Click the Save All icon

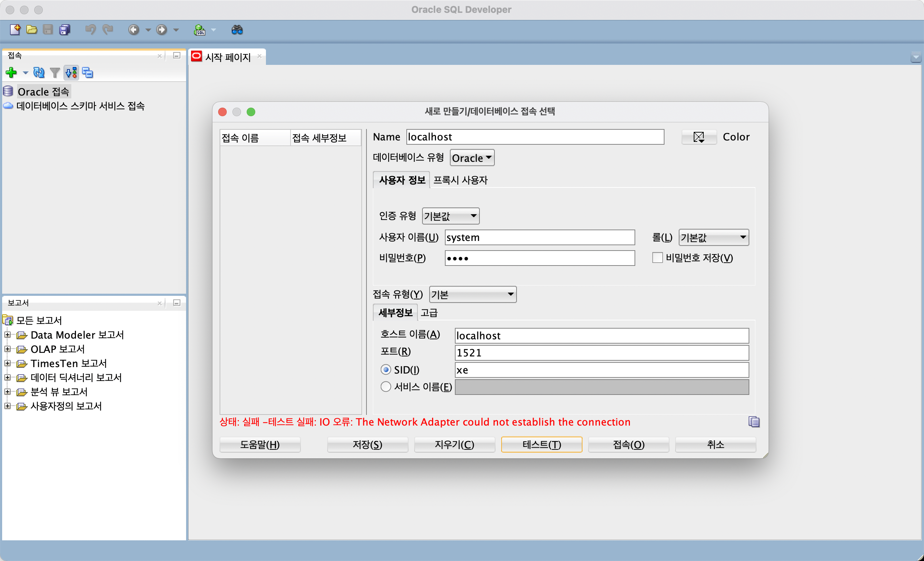point(65,29)
